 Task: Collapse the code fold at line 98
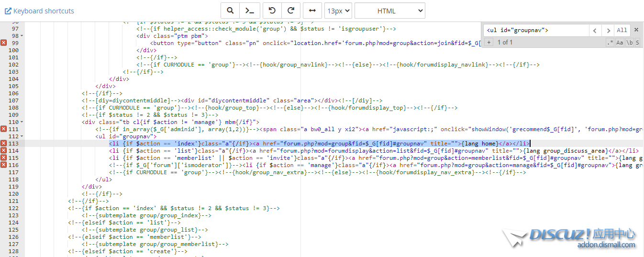(x=22, y=36)
